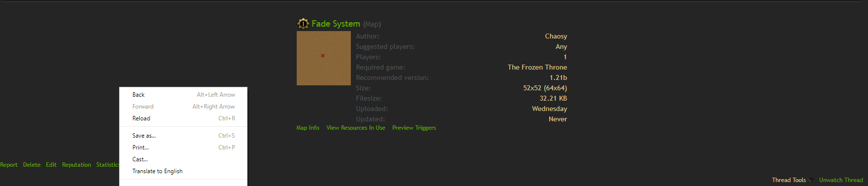Click the Report post link
The height and width of the screenshot is (186, 868).
tap(9, 165)
